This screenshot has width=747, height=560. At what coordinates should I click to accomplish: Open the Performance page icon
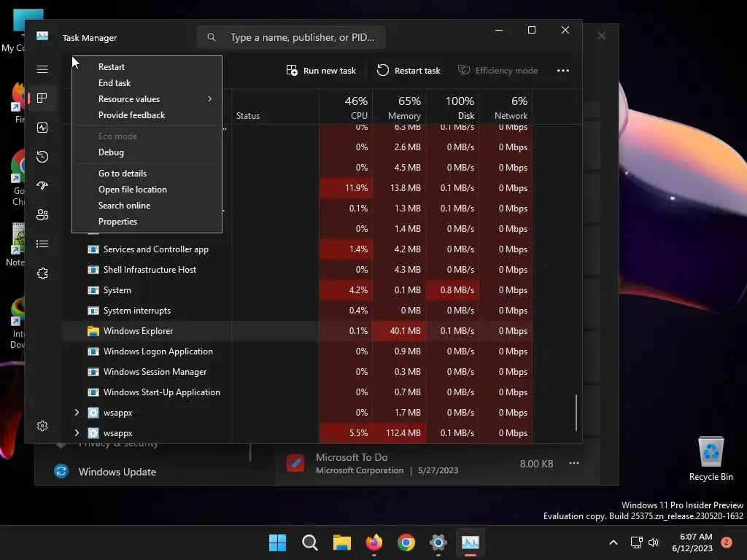(42, 128)
